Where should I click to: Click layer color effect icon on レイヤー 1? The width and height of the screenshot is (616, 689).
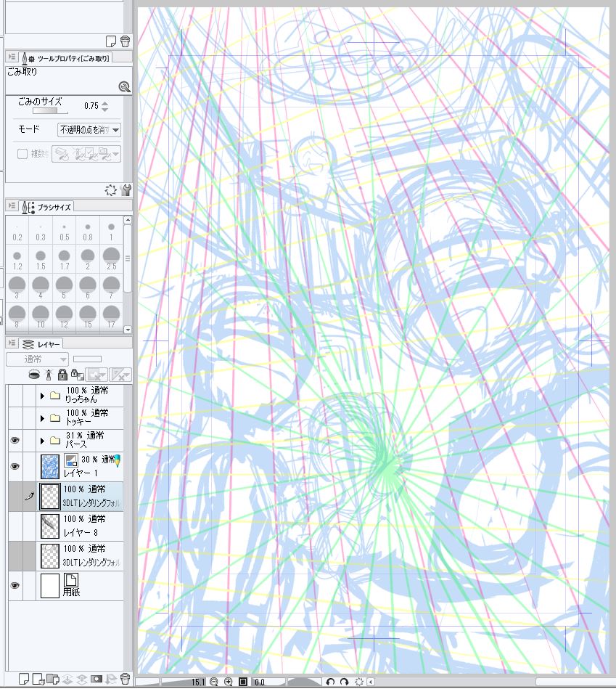pyautogui.click(x=70, y=460)
